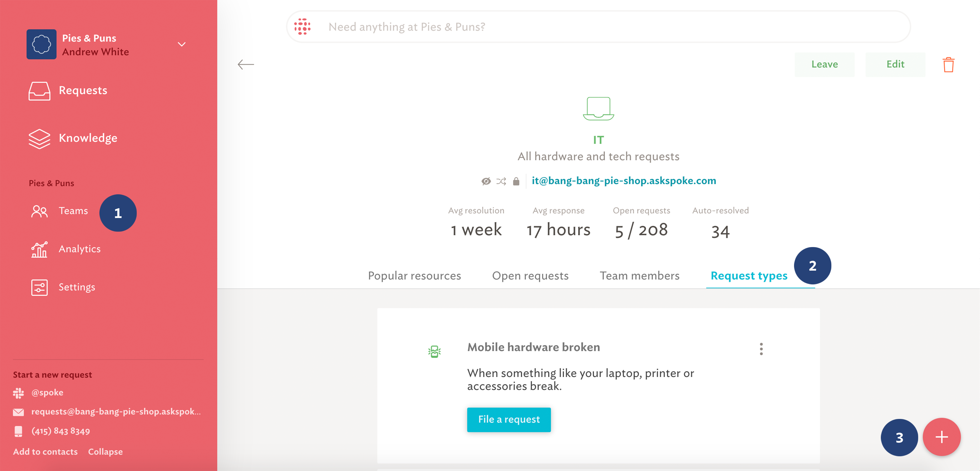Click the requests@bang-bang-pie-shop email link

116,411
